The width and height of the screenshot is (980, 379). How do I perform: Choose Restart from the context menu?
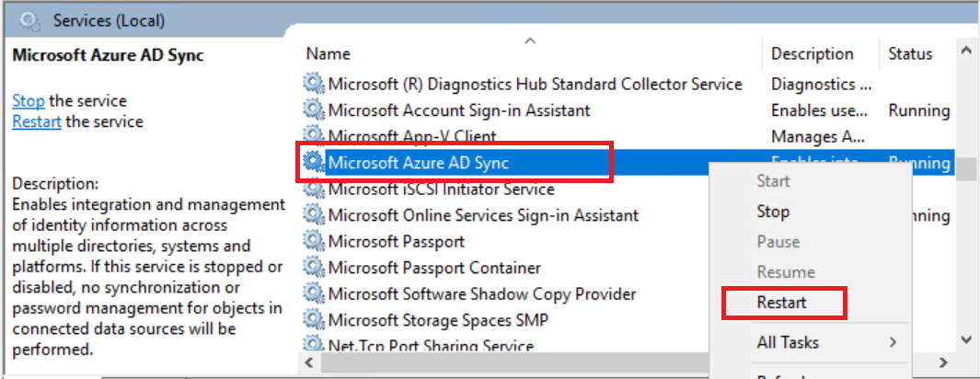pyautogui.click(x=781, y=303)
